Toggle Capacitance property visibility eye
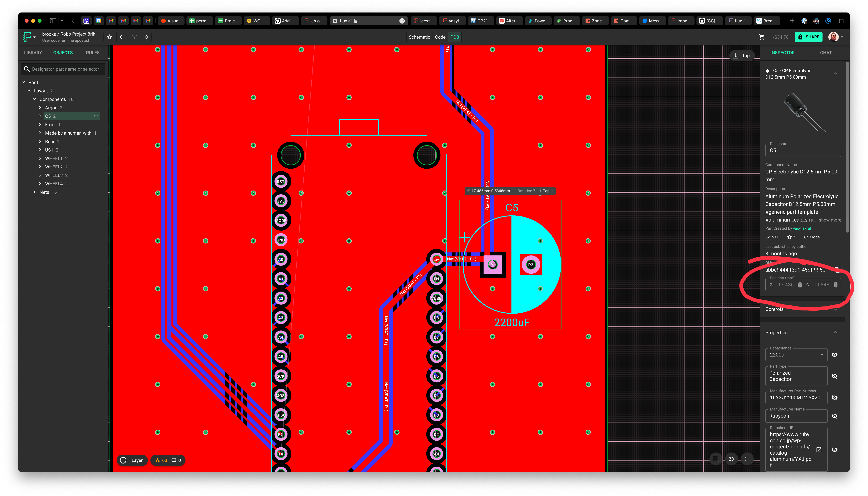Viewport: 868px width, 496px height. tap(834, 355)
